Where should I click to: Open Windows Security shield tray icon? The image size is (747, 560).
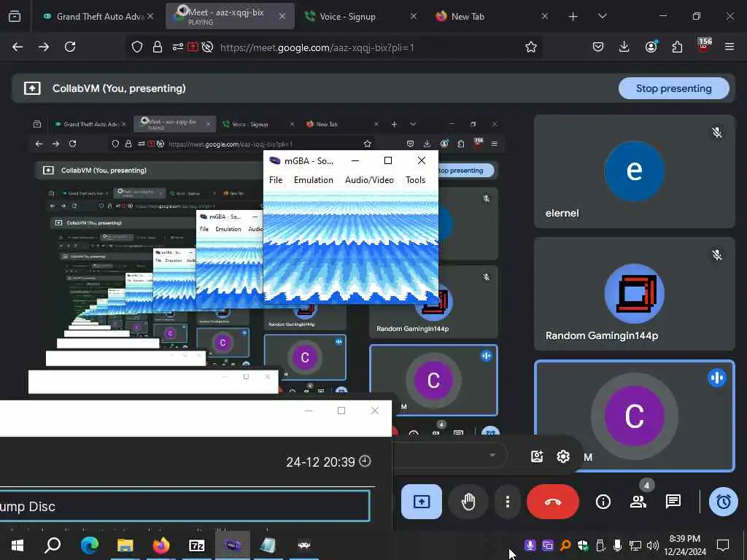(x=582, y=545)
